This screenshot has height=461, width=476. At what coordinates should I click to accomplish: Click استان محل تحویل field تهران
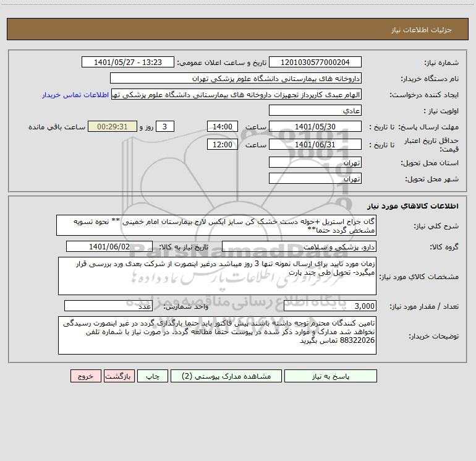click(315, 163)
